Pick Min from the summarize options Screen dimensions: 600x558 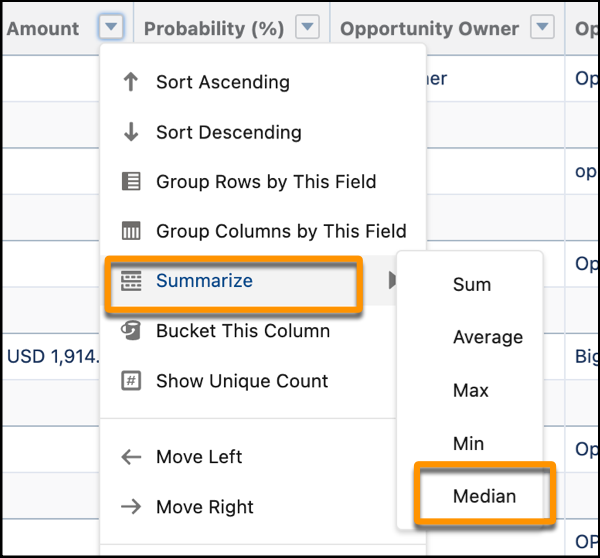click(468, 444)
